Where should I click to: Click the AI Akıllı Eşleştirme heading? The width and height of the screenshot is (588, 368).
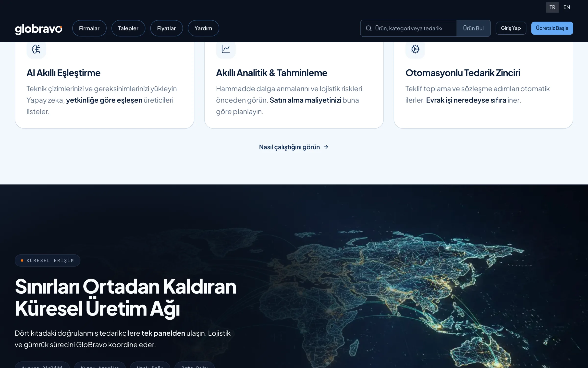(63, 73)
